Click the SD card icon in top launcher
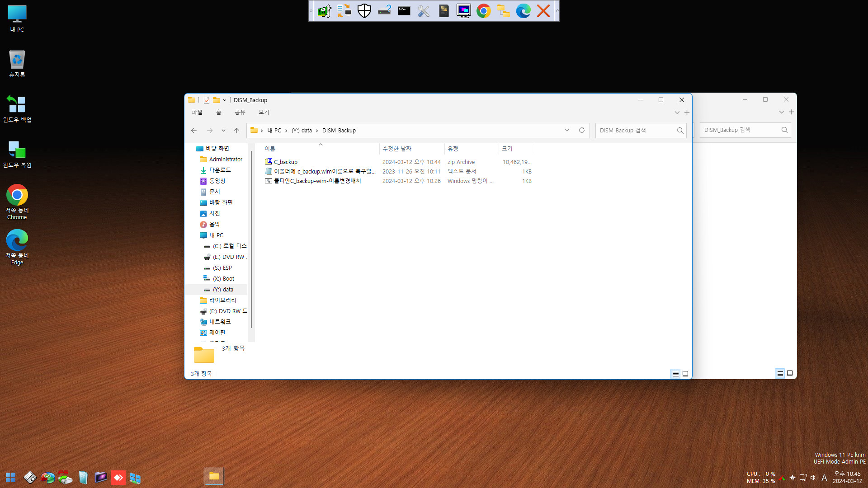The width and height of the screenshot is (868, 488). pyautogui.click(x=443, y=11)
